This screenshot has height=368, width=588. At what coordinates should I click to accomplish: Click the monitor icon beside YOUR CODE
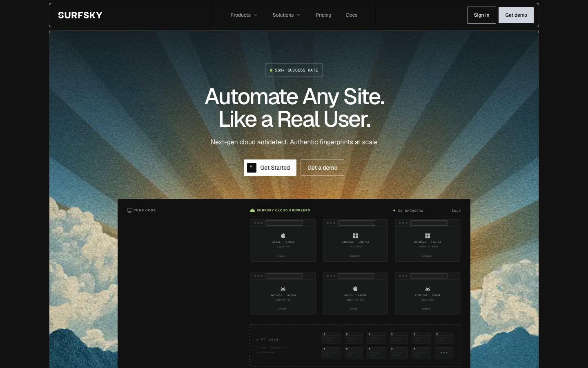point(129,210)
